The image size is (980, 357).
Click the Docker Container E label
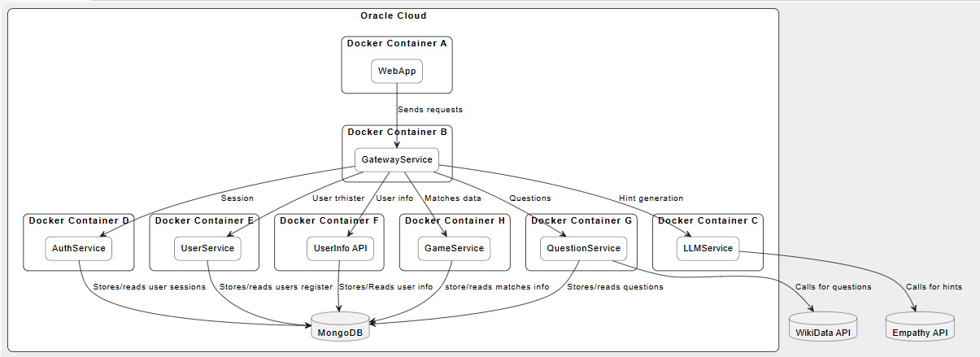pos(205,220)
